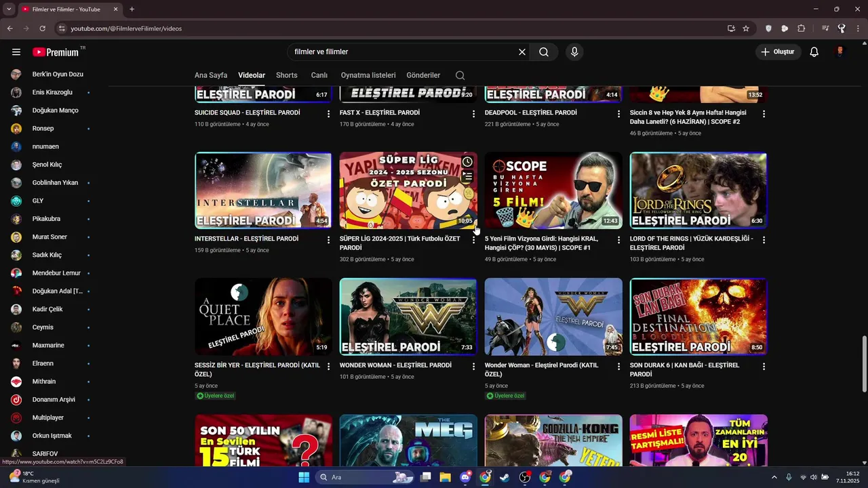Reload the page
This screenshot has width=868, height=488.
pyautogui.click(x=42, y=28)
